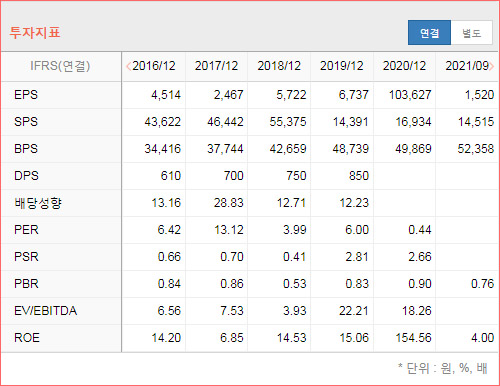Click PER value 13.12
This screenshot has width=500, height=386.
point(229,230)
